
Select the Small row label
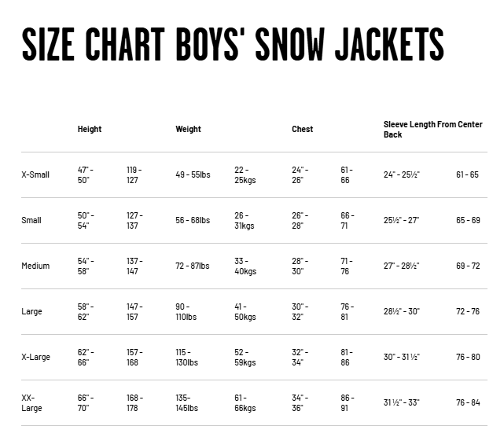(x=31, y=220)
